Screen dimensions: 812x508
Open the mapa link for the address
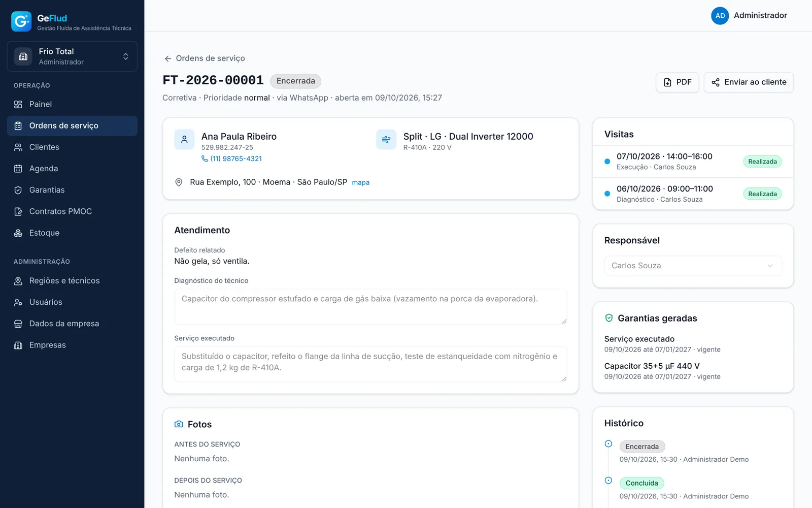pos(361,182)
